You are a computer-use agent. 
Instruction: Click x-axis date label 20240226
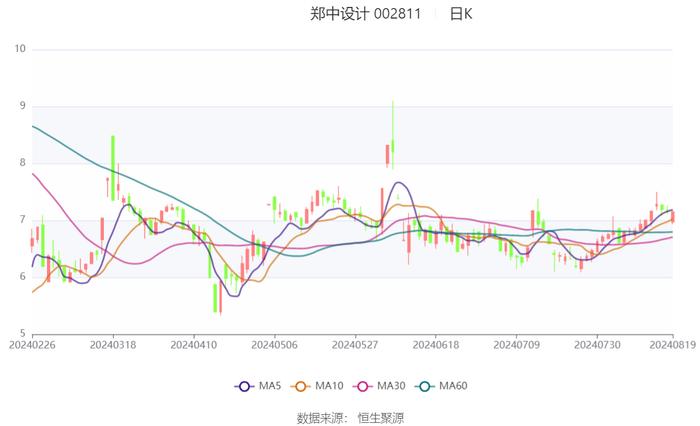click(32, 345)
